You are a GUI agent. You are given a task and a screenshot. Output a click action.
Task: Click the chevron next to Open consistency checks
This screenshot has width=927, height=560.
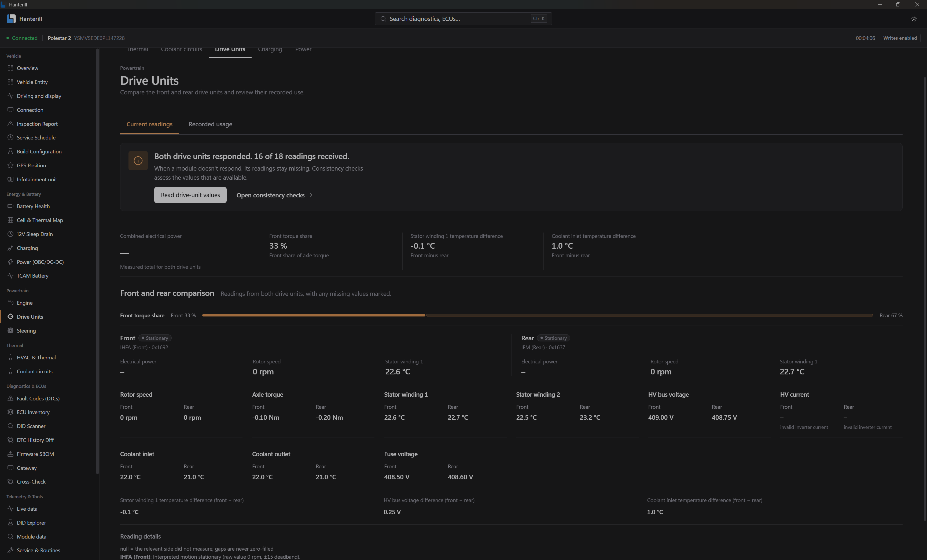click(x=311, y=195)
